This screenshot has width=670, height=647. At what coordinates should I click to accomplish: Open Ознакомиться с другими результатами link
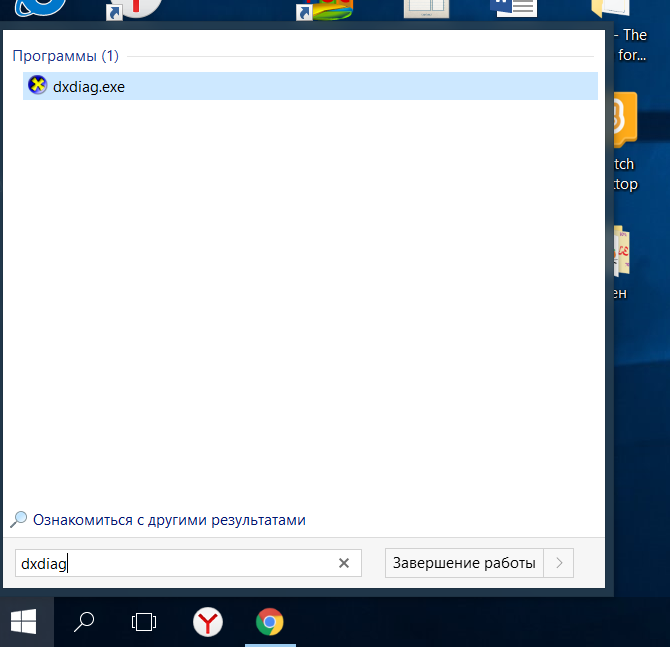pos(169,520)
